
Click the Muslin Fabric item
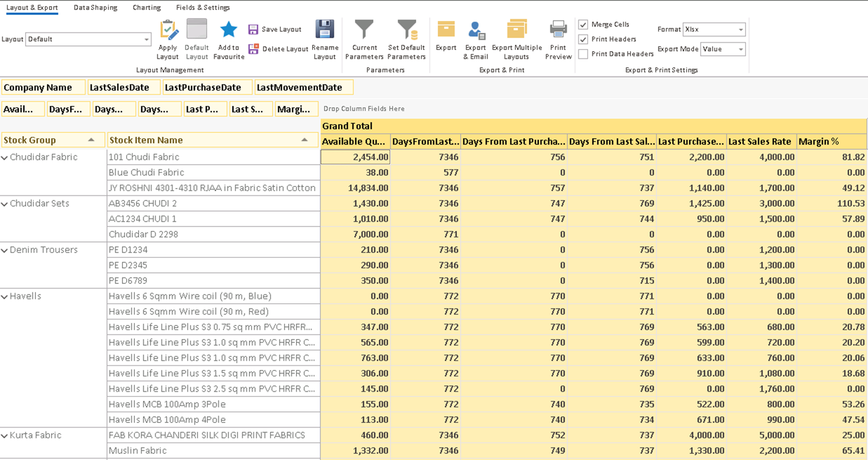(214, 451)
